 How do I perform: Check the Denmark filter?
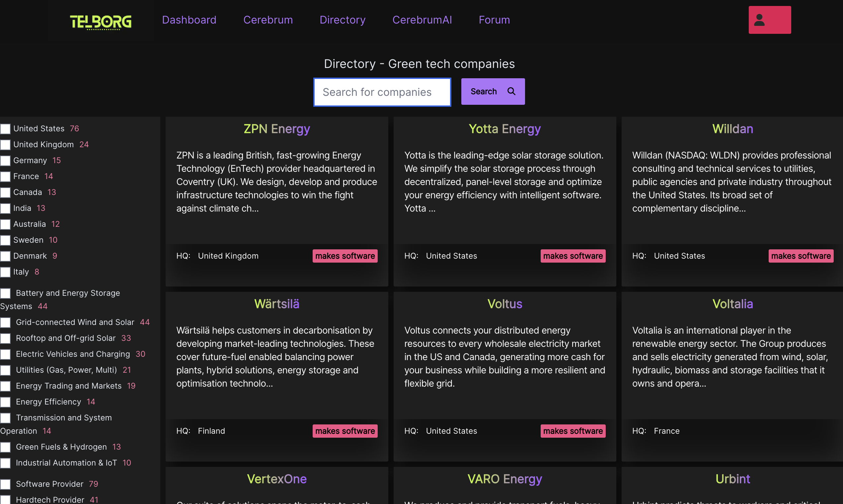pyautogui.click(x=5, y=256)
